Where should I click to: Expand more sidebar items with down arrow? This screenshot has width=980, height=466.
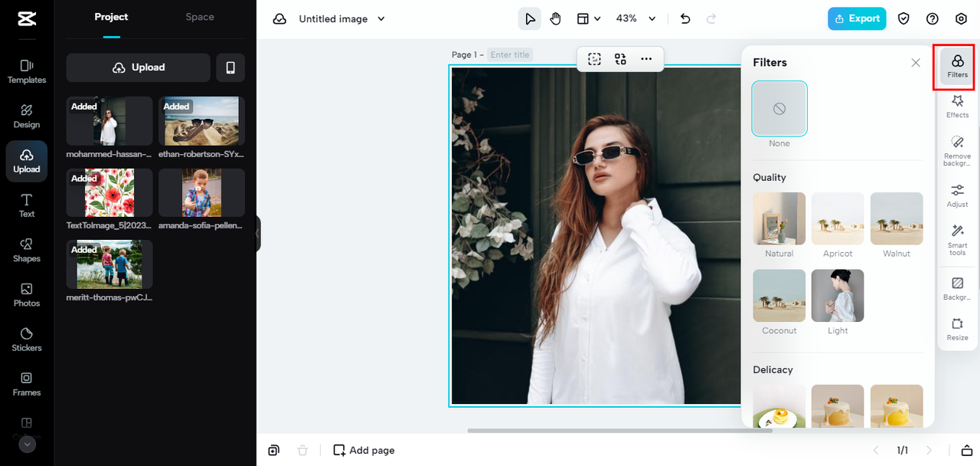click(x=27, y=444)
